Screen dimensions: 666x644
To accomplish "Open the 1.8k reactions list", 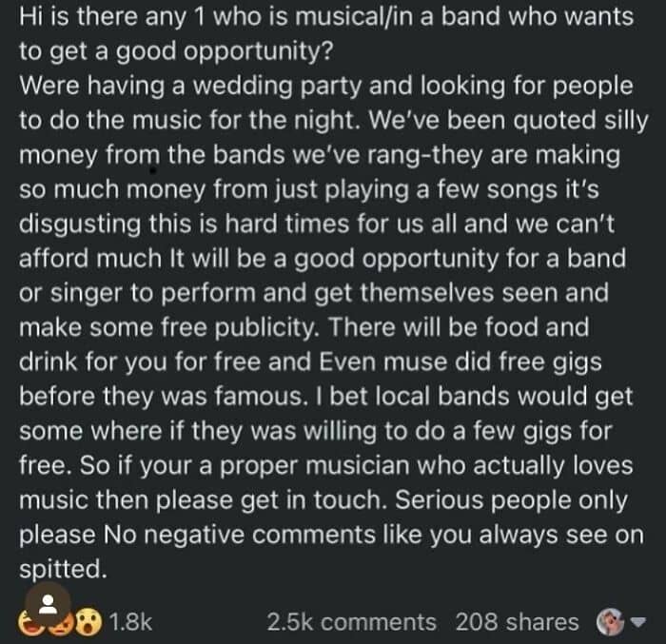I will (131, 623).
